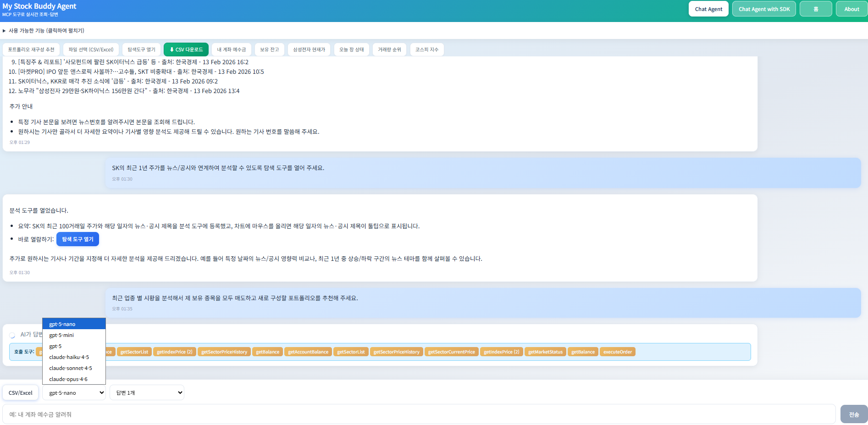Click the CSV 다운로드 download button

click(186, 50)
